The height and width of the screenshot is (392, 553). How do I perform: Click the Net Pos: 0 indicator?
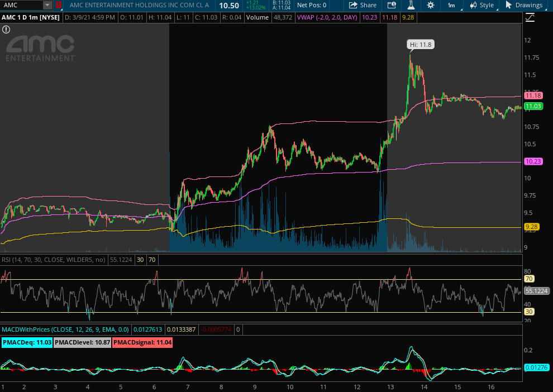coord(312,5)
